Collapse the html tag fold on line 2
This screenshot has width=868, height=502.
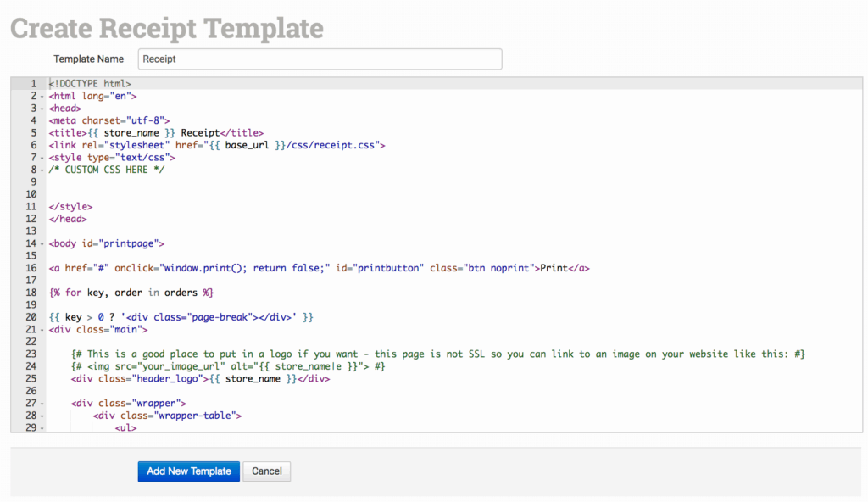click(42, 97)
